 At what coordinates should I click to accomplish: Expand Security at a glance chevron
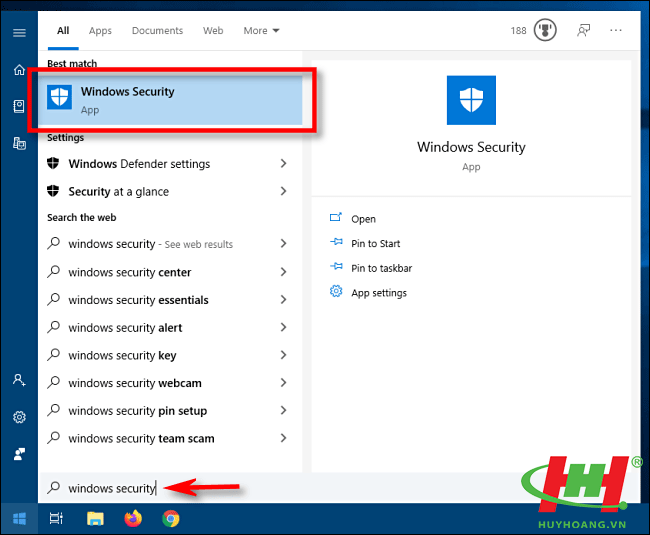pyautogui.click(x=283, y=191)
